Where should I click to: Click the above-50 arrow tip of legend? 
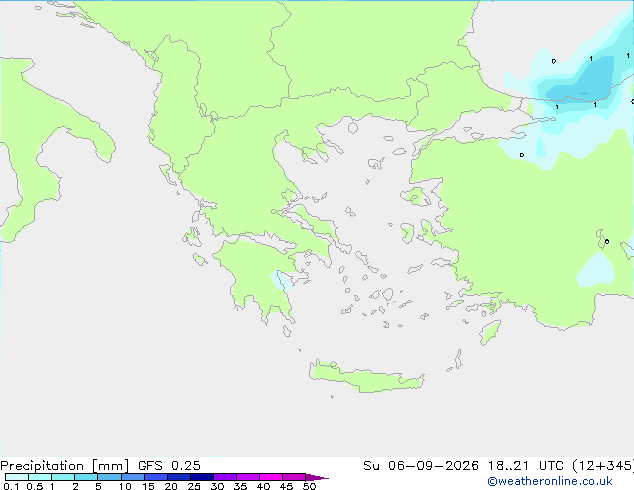tap(317, 477)
